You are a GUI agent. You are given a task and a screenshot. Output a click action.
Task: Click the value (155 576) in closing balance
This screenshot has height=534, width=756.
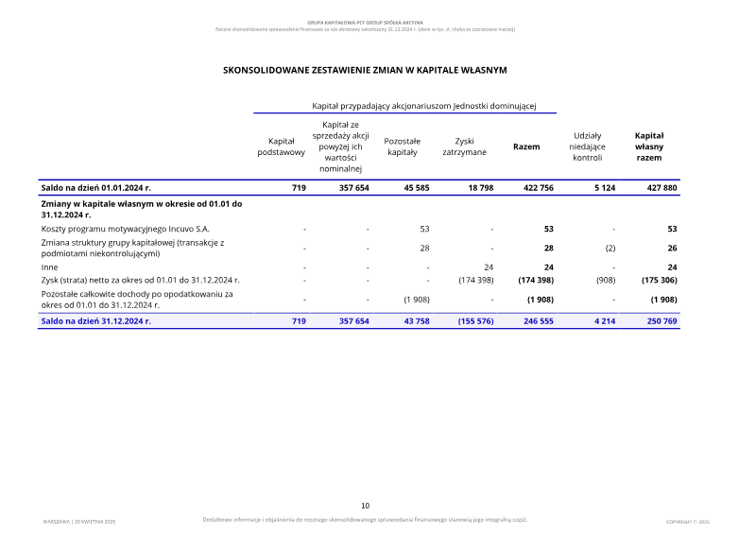click(475, 320)
